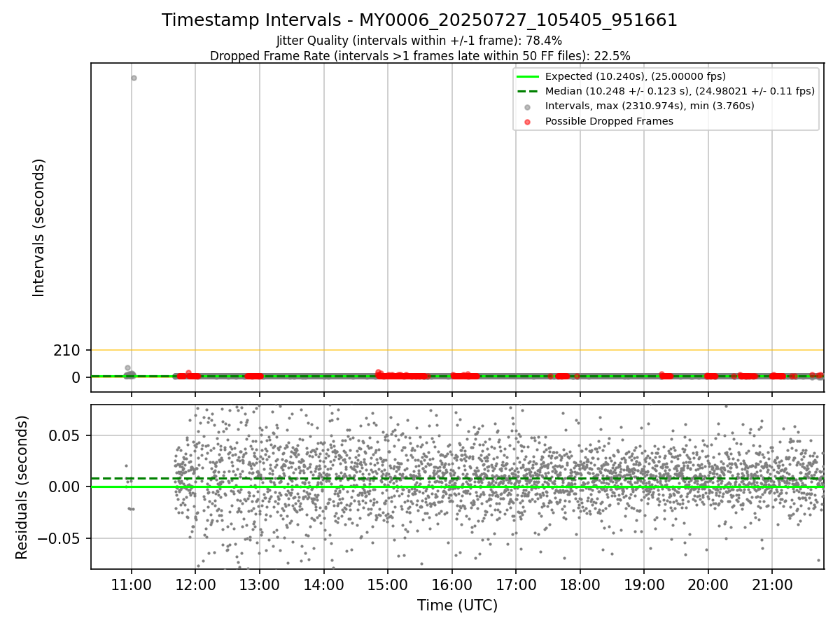
Task: Click the grey dot marker in legend
Action: [528, 106]
